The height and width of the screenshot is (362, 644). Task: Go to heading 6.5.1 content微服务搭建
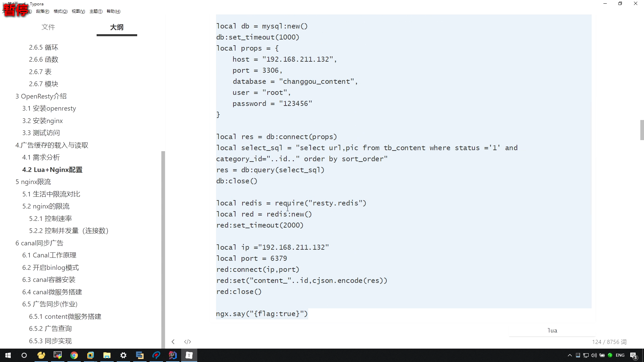pyautogui.click(x=65, y=316)
